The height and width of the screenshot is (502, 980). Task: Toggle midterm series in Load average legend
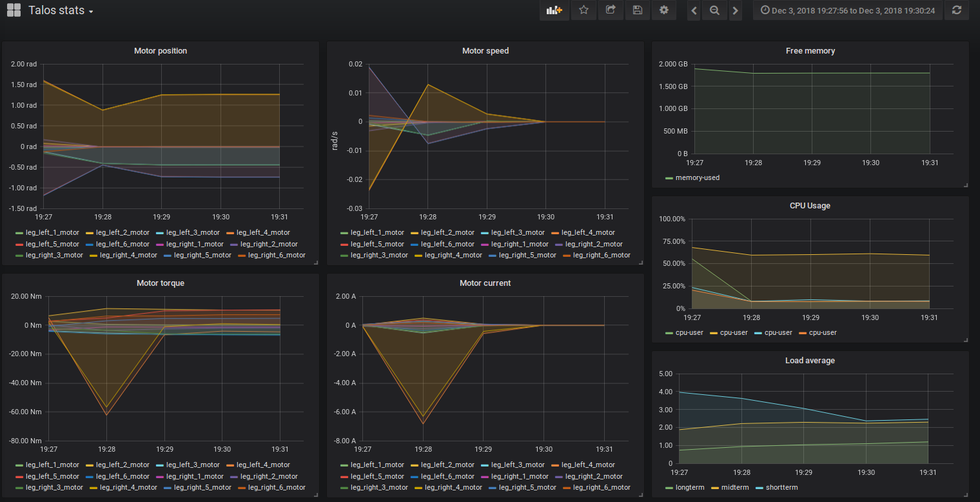point(735,487)
